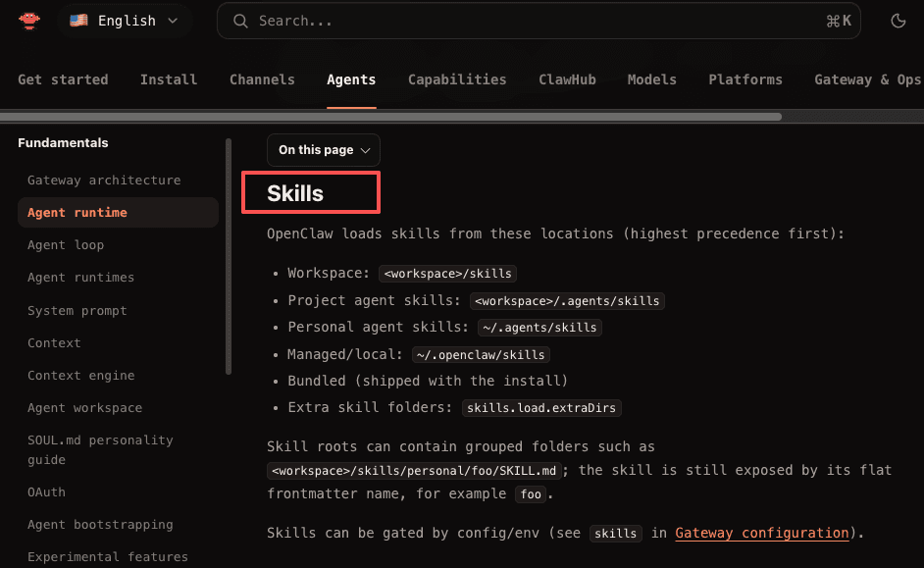The width and height of the screenshot is (924, 568).
Task: Open the Platforms tab
Action: 745,79
